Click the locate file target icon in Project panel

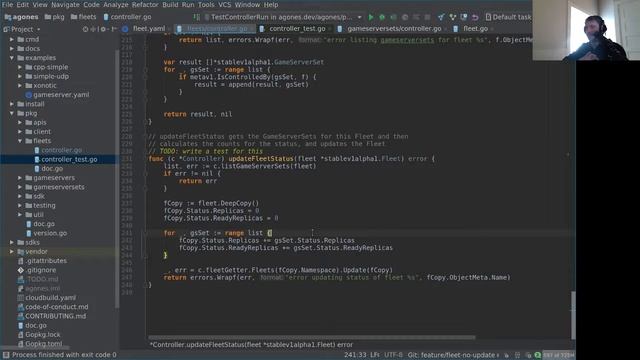click(85, 29)
